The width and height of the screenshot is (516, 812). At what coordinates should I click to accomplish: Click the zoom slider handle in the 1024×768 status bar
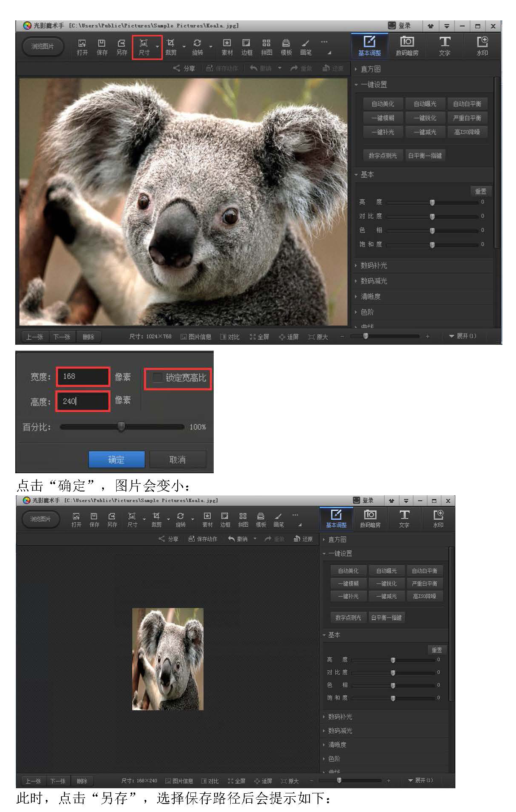[x=365, y=336]
